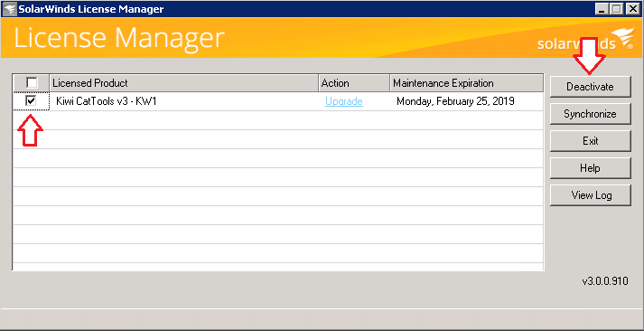Sort by Licensed Product column header
644x331 pixels.
[184, 83]
